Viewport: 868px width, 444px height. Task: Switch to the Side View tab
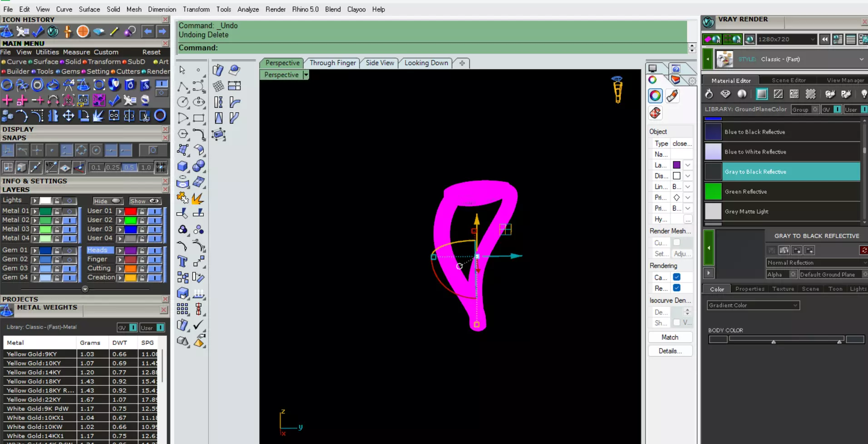380,63
